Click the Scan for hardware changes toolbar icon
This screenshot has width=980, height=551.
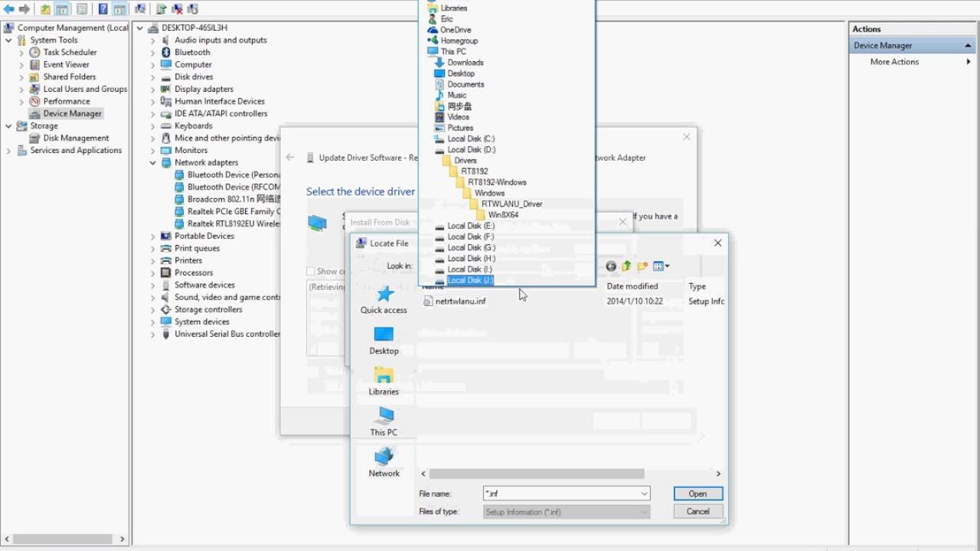[x=193, y=9]
